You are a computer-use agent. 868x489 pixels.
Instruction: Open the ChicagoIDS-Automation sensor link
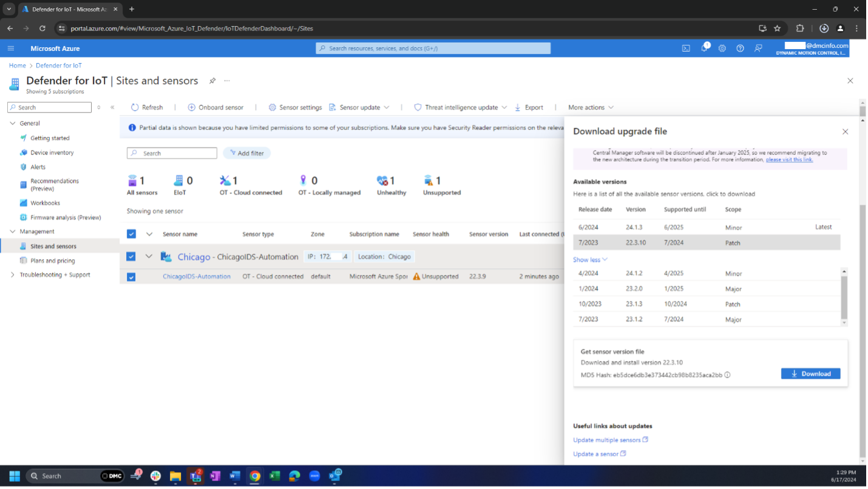pyautogui.click(x=197, y=277)
